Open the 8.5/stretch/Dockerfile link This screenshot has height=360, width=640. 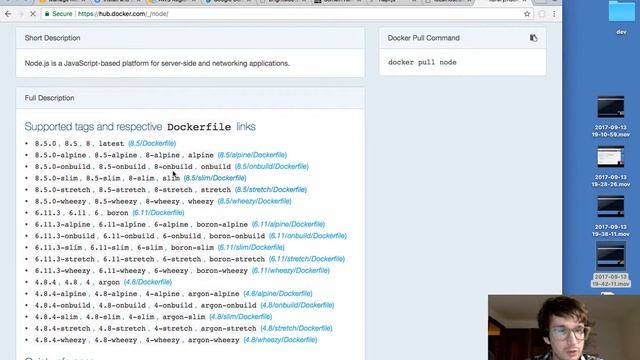(271, 189)
